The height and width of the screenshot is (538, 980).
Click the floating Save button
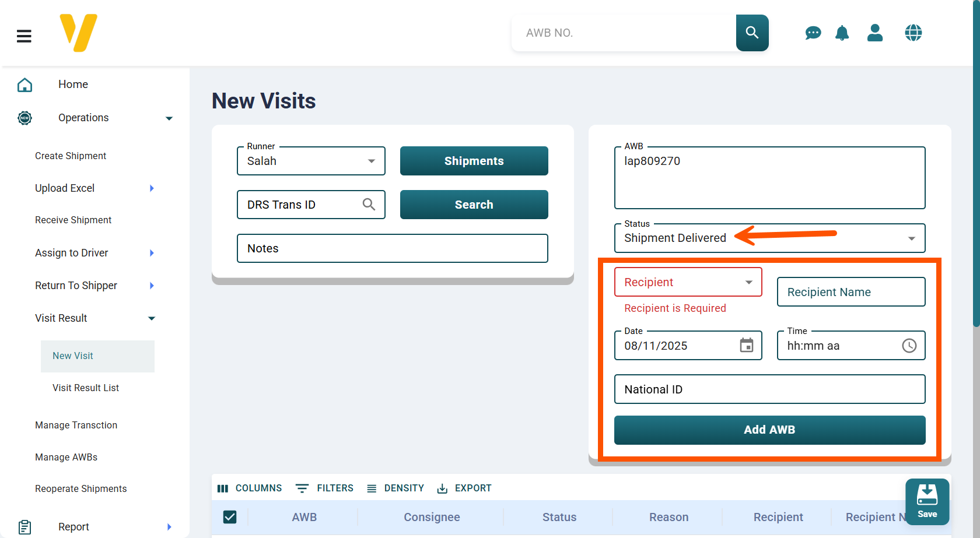[927, 501]
